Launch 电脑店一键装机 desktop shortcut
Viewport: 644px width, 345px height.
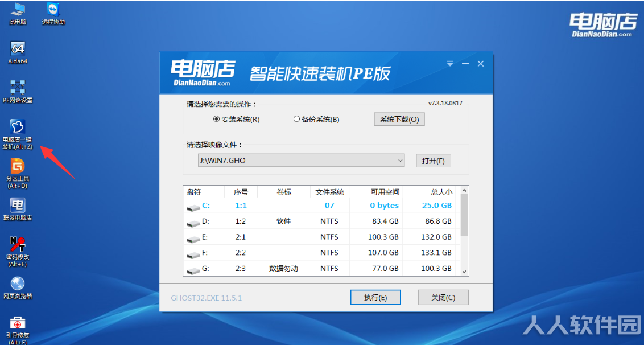(18, 134)
